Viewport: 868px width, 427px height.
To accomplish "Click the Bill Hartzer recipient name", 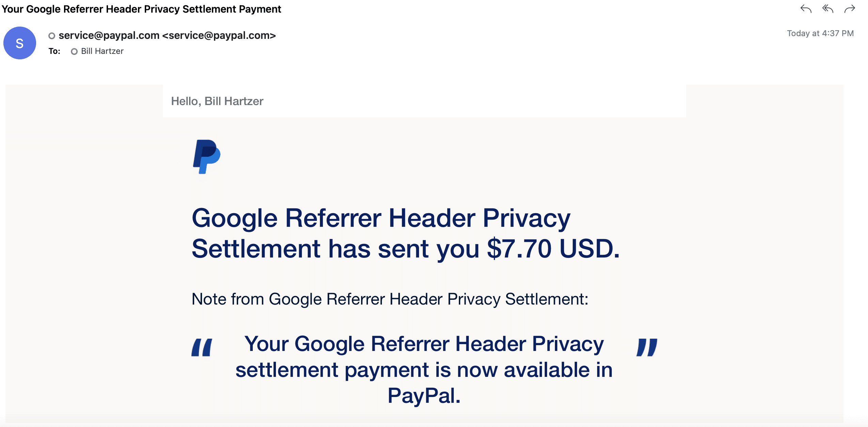I will 102,51.
